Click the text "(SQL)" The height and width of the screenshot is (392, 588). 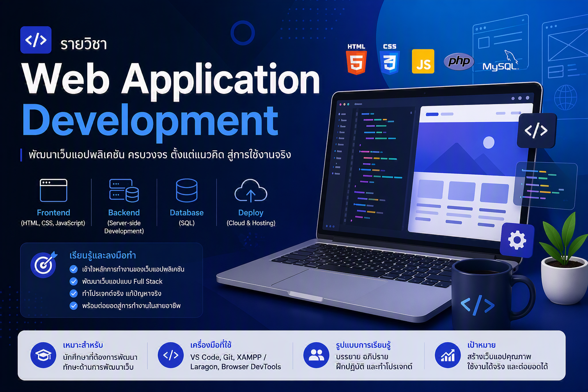(187, 223)
